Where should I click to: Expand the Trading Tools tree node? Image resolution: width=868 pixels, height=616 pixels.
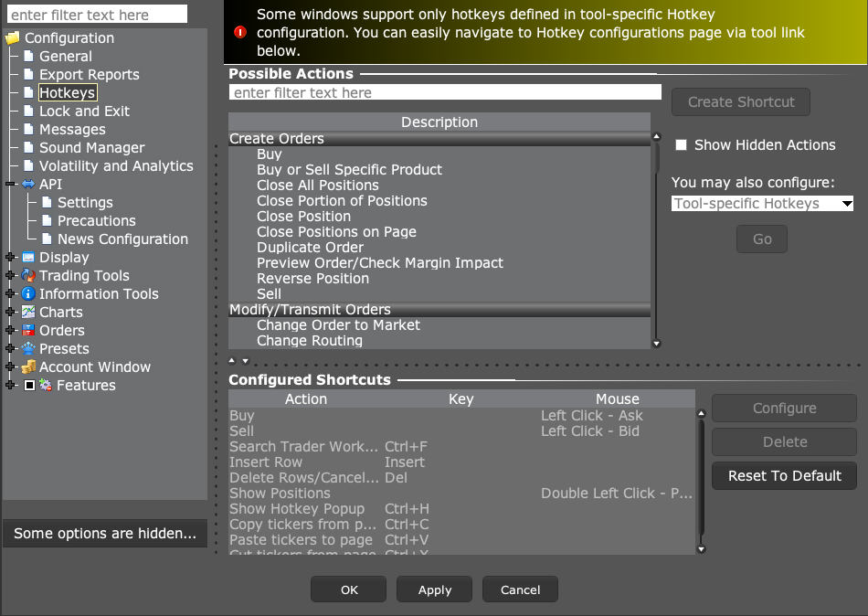pyautogui.click(x=10, y=275)
